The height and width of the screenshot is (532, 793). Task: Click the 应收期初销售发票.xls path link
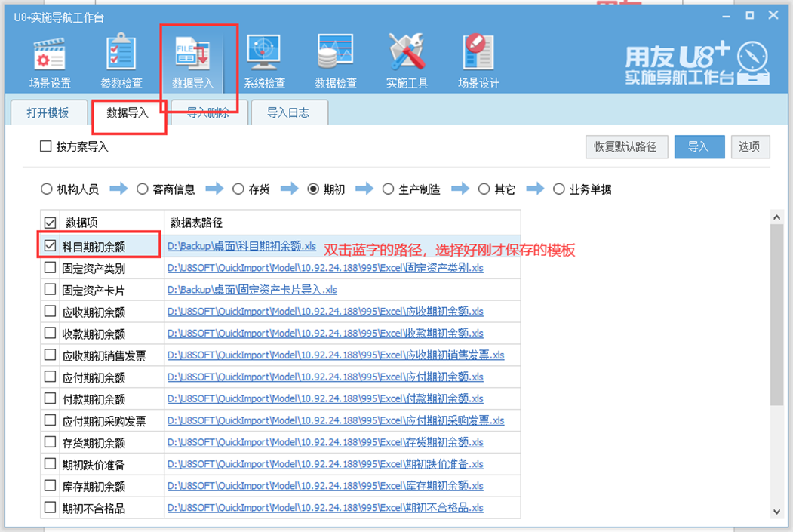tap(336, 355)
